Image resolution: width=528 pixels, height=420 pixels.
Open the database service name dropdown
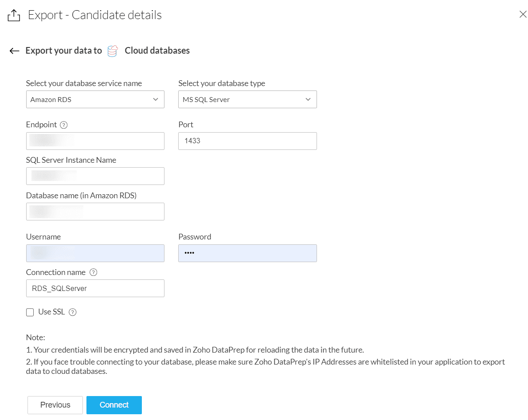pyautogui.click(x=95, y=99)
